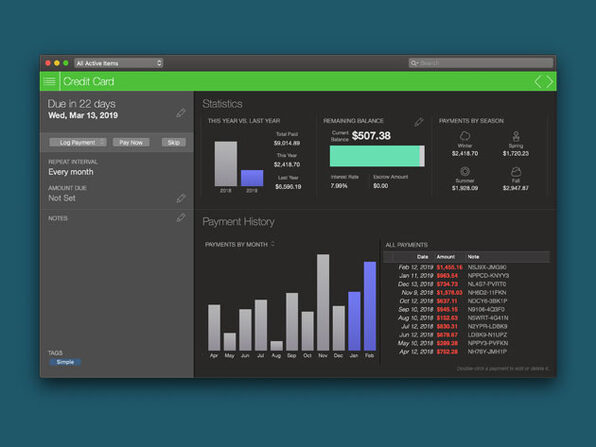
Task: Focus the Search field
Action: [x=481, y=63]
